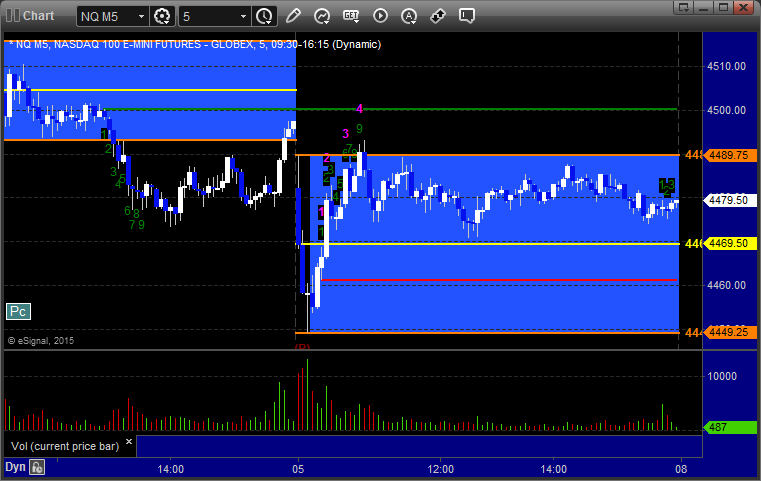Open the chart studies indicator menu
This screenshot has height=481, width=761.
click(322, 16)
